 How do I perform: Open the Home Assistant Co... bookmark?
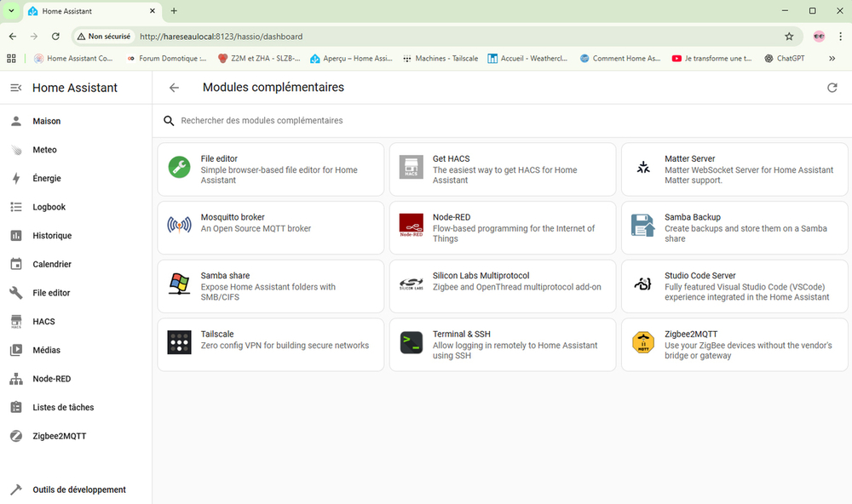point(73,58)
